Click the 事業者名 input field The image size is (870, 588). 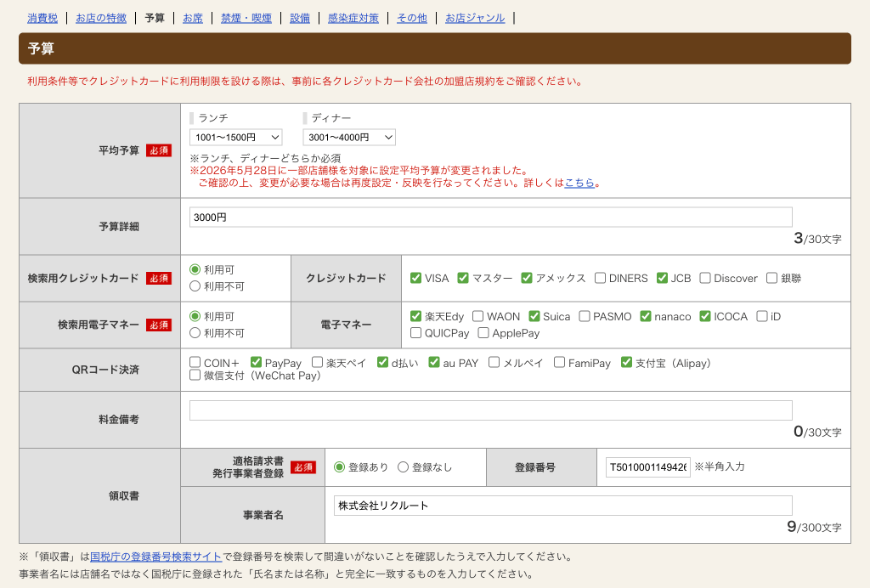coord(562,506)
